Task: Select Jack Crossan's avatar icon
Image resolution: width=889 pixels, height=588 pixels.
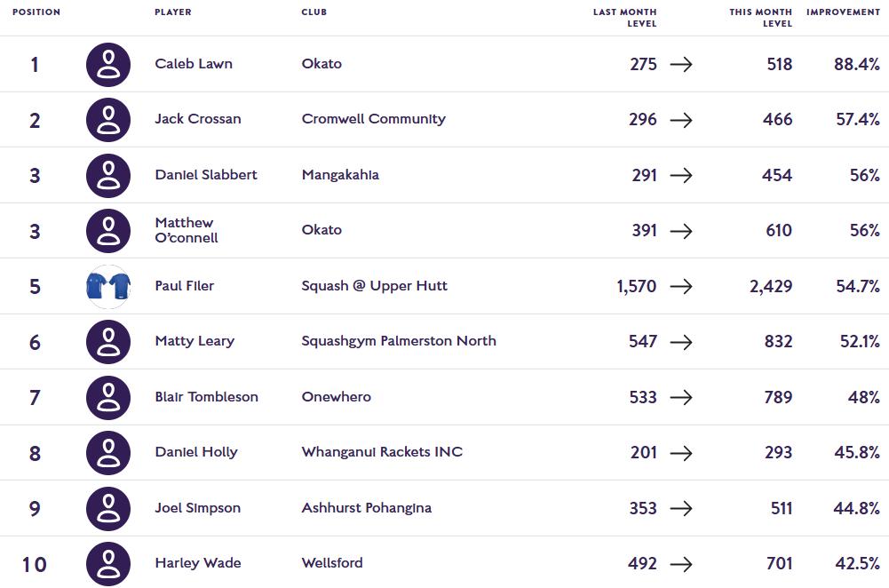Action: (108, 120)
